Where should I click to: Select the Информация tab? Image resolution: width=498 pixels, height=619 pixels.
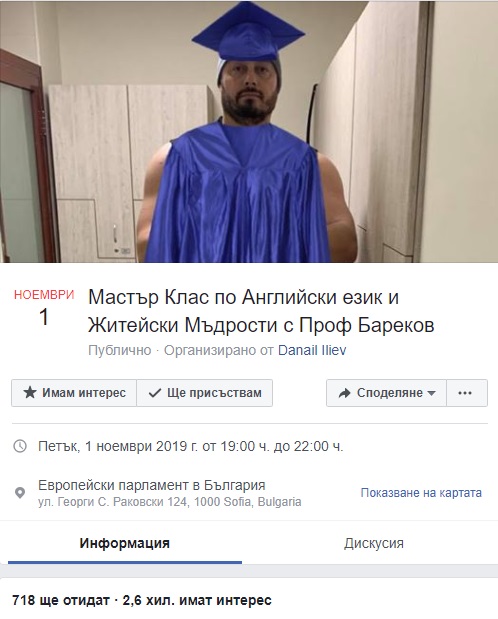125,543
